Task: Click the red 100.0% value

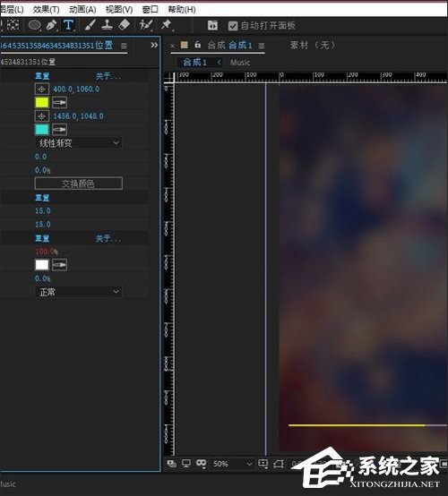Action: 47,252
